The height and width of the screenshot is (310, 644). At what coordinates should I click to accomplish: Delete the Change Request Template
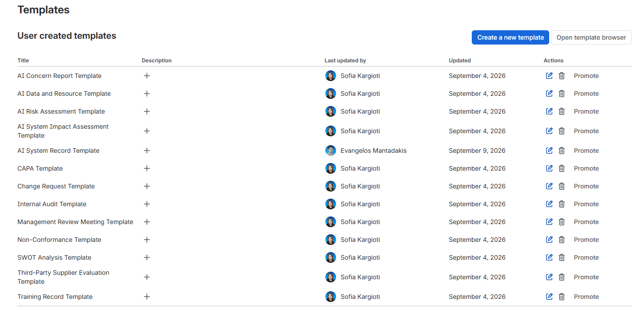point(562,186)
